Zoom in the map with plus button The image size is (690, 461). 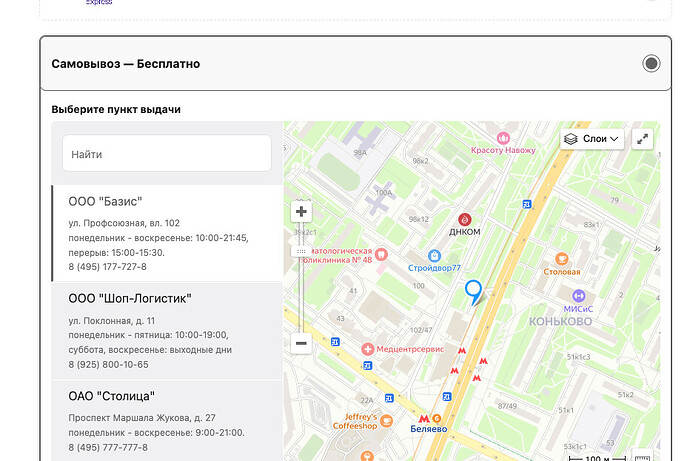point(301,212)
